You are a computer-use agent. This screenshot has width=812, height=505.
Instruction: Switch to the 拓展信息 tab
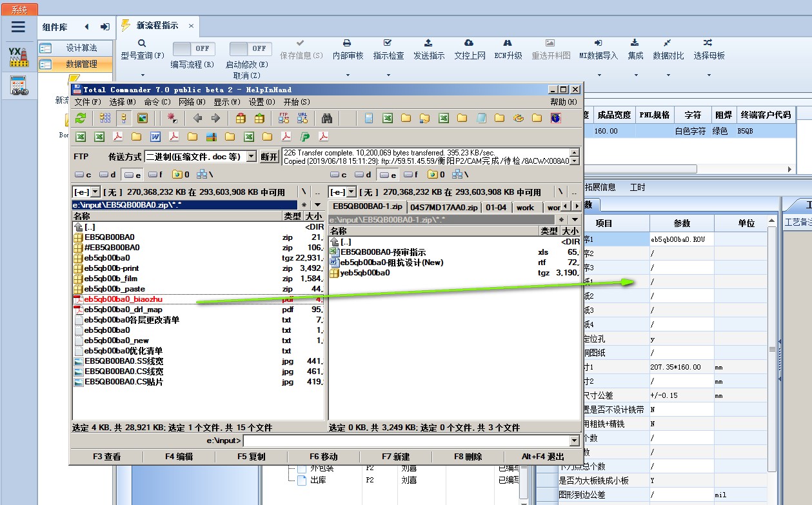(x=600, y=187)
